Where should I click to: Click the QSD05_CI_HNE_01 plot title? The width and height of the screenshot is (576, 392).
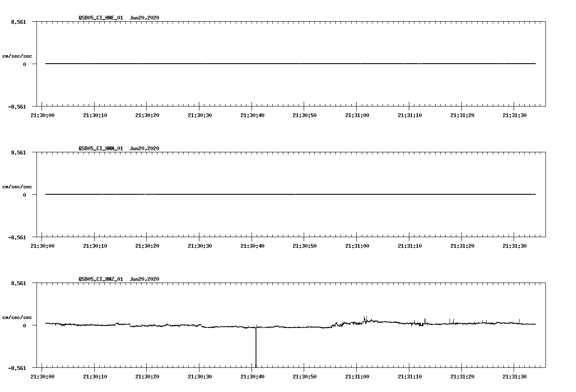click(x=101, y=18)
